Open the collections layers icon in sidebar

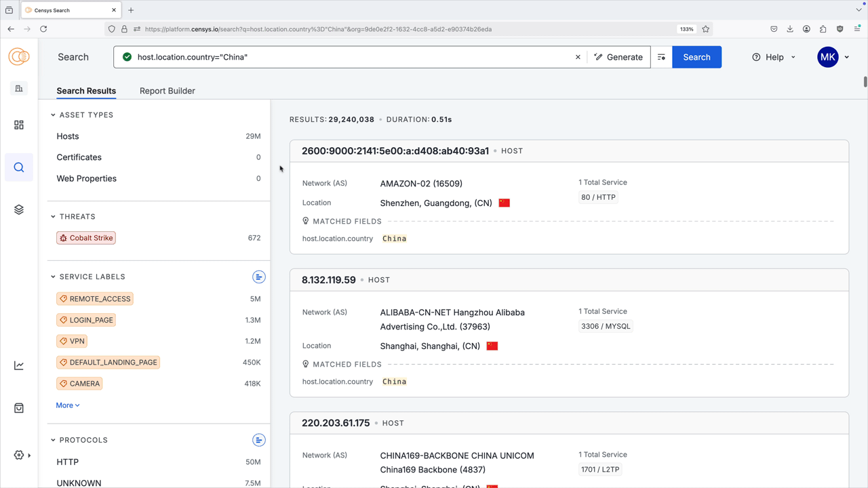19,209
